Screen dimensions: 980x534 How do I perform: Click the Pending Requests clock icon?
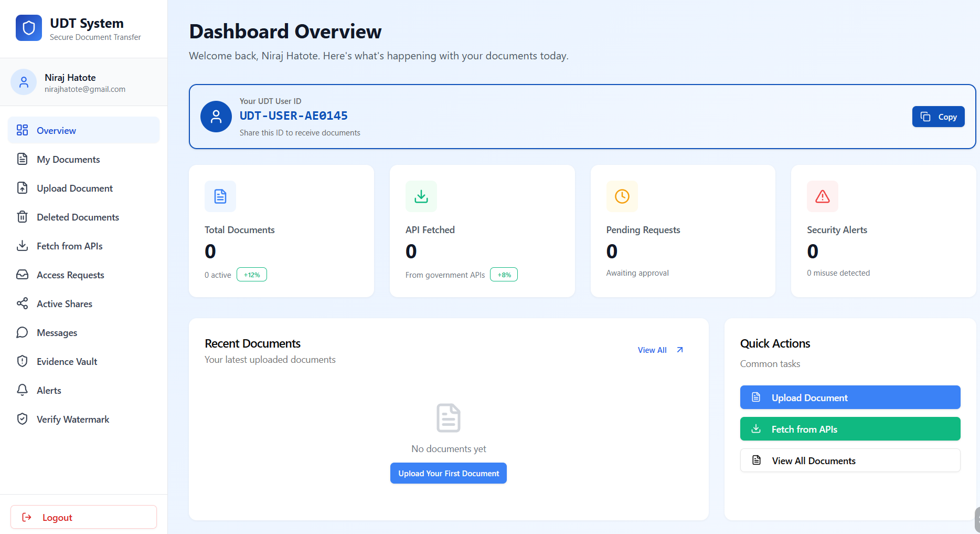click(622, 196)
